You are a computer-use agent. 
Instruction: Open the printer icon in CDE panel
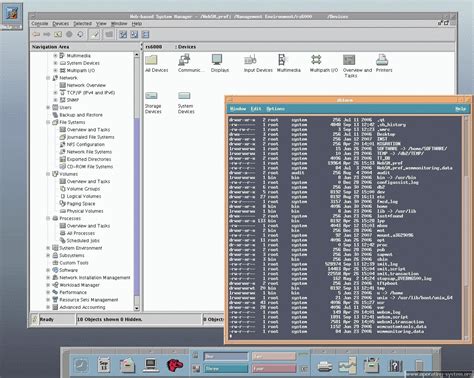click(x=324, y=366)
